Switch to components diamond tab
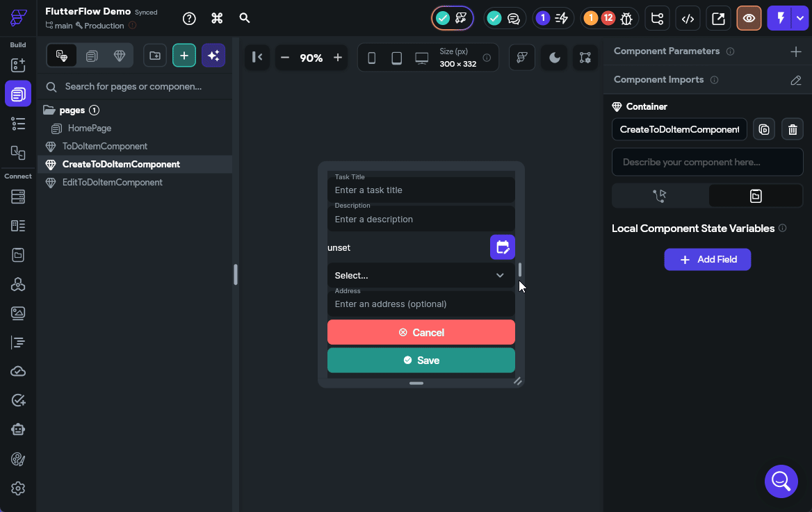The width and height of the screenshot is (812, 512). point(120,56)
